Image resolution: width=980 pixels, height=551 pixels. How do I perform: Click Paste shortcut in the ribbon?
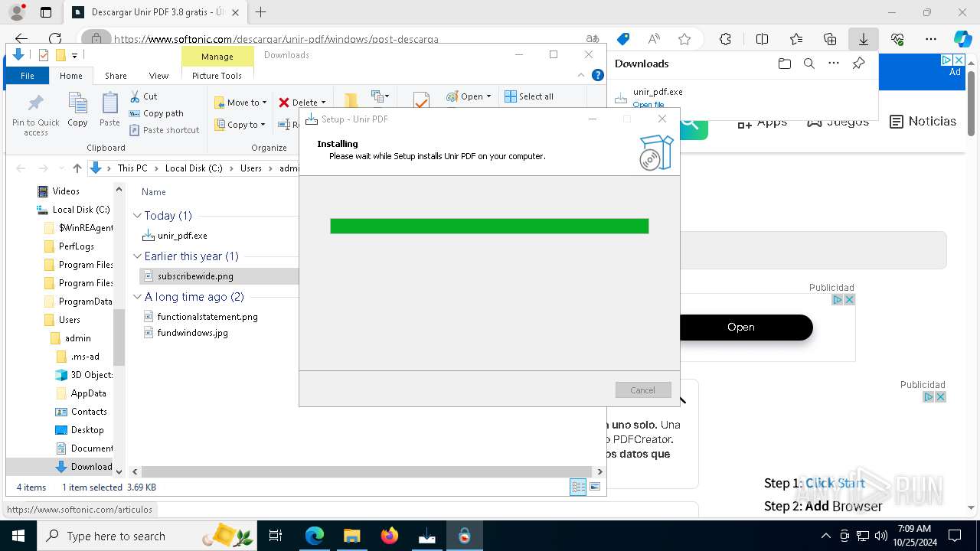pyautogui.click(x=164, y=130)
